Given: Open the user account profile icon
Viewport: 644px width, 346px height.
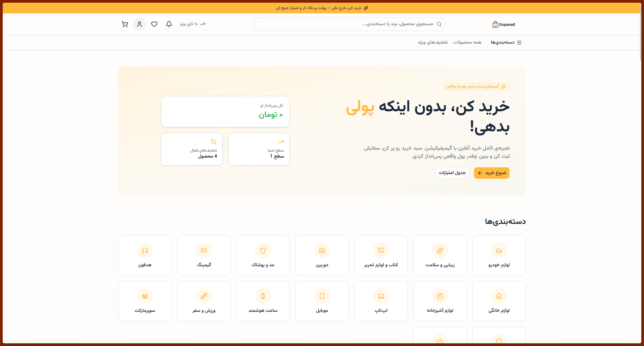Looking at the screenshot, I should (x=140, y=24).
